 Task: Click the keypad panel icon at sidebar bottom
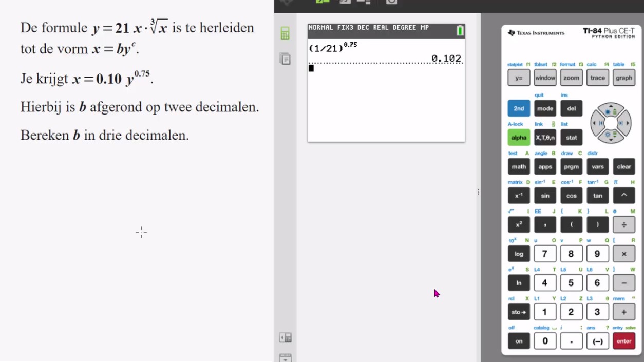285,337
